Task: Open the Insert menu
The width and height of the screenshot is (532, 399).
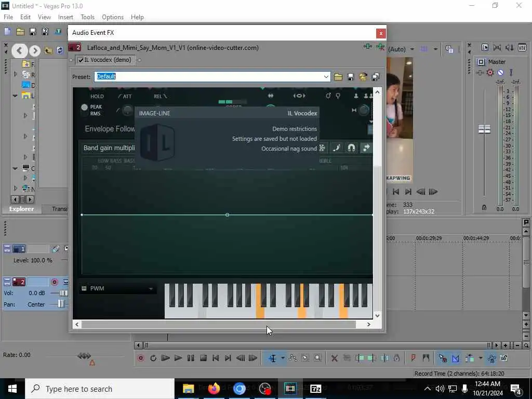Action: click(x=65, y=17)
